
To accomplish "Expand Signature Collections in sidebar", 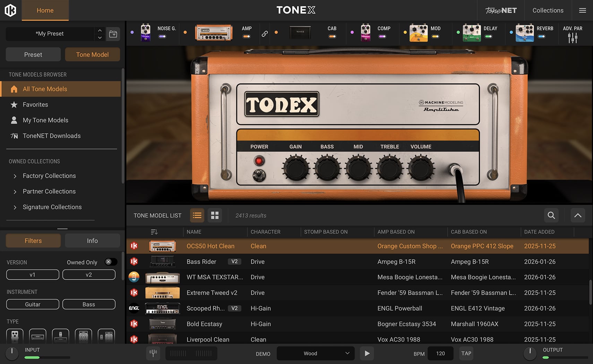I will pyautogui.click(x=15, y=207).
